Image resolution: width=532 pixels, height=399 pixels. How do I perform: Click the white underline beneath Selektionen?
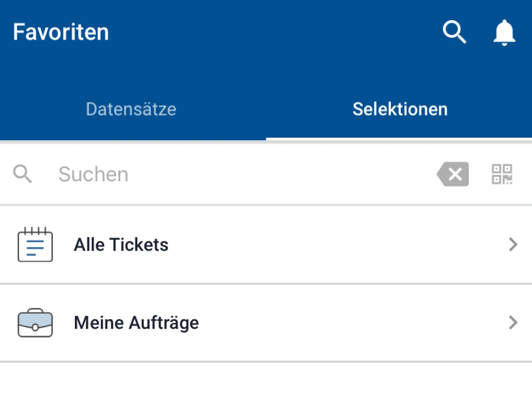[x=399, y=139]
